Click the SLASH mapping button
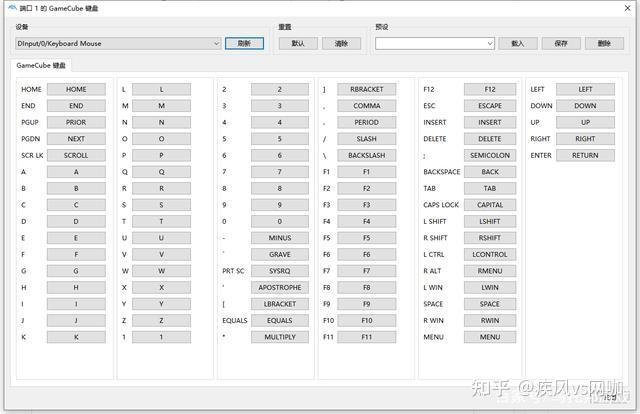 tap(367, 139)
